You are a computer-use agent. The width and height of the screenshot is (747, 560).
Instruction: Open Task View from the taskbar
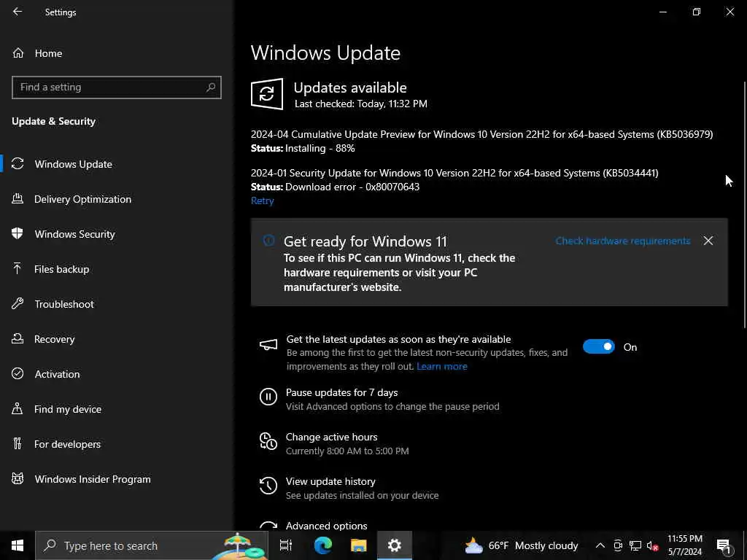tap(286, 545)
